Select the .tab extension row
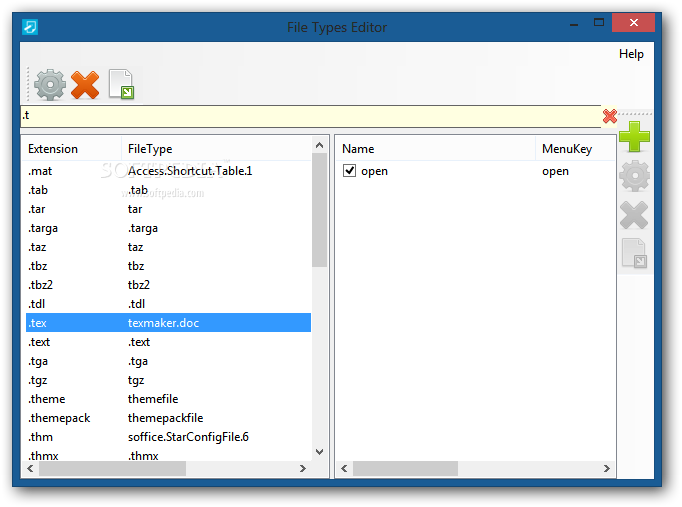 click(x=168, y=190)
